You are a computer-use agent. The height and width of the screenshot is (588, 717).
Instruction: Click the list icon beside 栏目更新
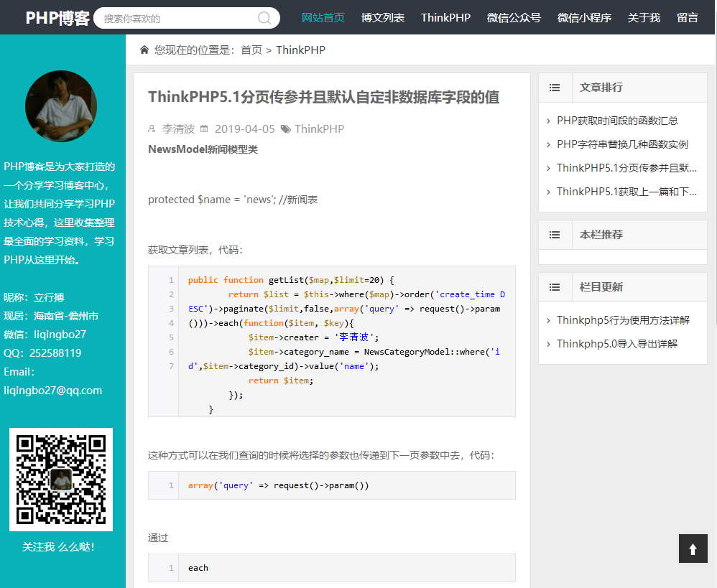555,287
